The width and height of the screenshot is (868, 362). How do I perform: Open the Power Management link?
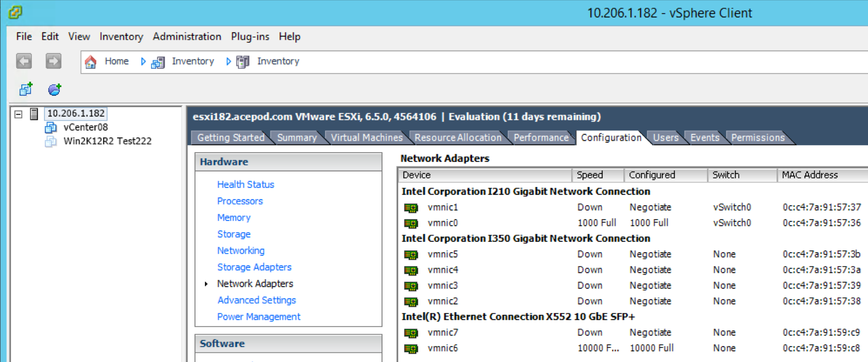click(259, 317)
